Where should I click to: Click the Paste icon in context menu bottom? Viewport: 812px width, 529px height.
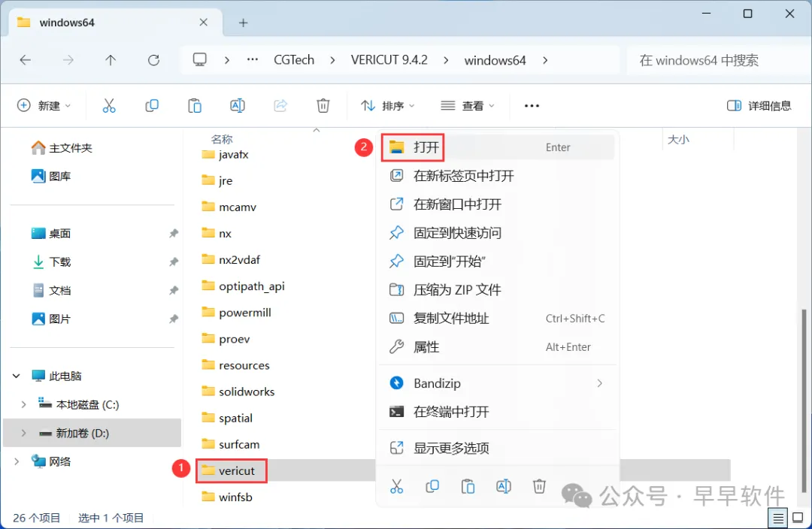pyautogui.click(x=468, y=487)
